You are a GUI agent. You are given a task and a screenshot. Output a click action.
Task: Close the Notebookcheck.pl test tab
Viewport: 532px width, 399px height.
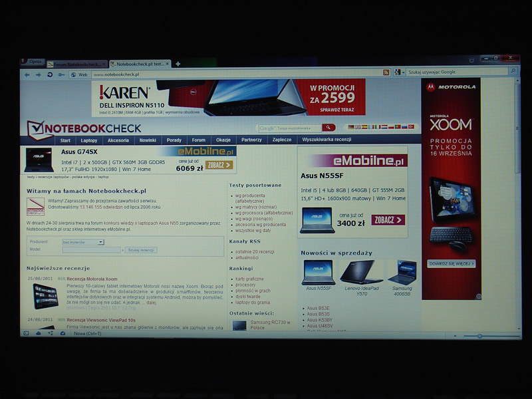tap(168, 64)
